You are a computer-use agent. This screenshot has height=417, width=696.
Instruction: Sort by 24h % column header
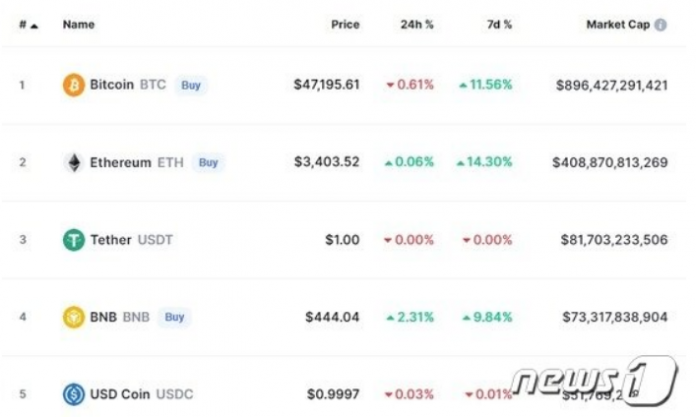[417, 24]
